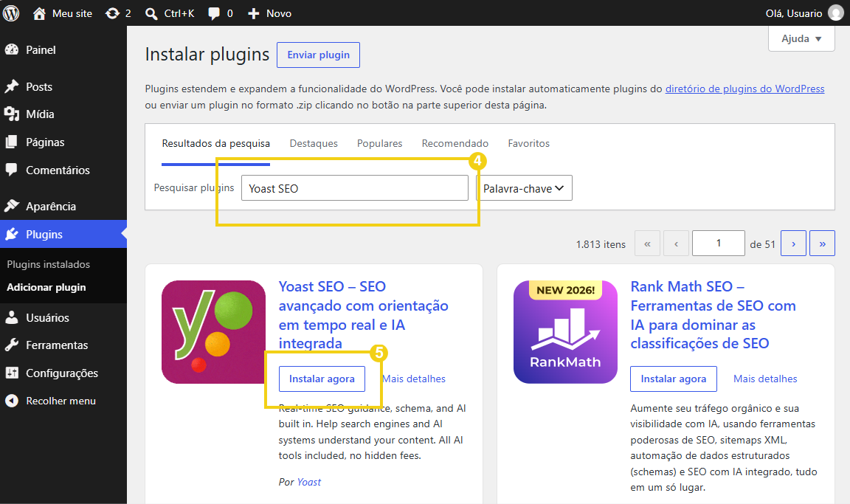Screen dimensions: 850x504
Task: Click the 1.813 itens count text
Action: coord(601,244)
